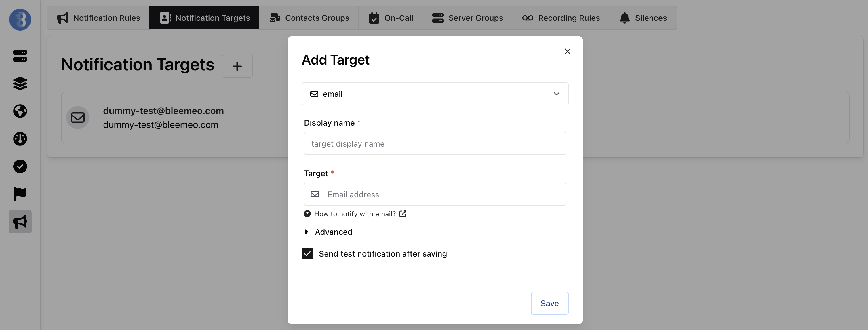
Task: Switch to the Notification Rules tab
Action: [98, 18]
